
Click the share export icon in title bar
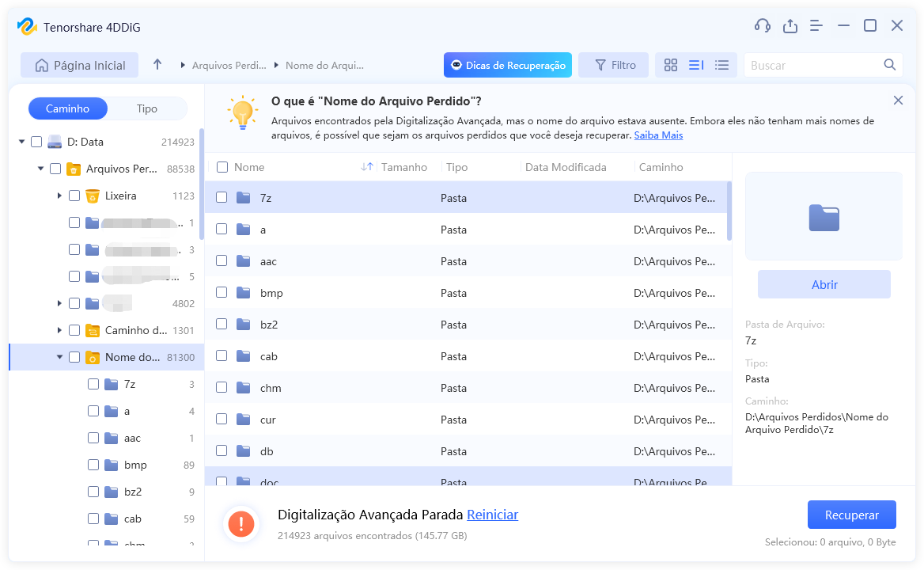(x=790, y=25)
